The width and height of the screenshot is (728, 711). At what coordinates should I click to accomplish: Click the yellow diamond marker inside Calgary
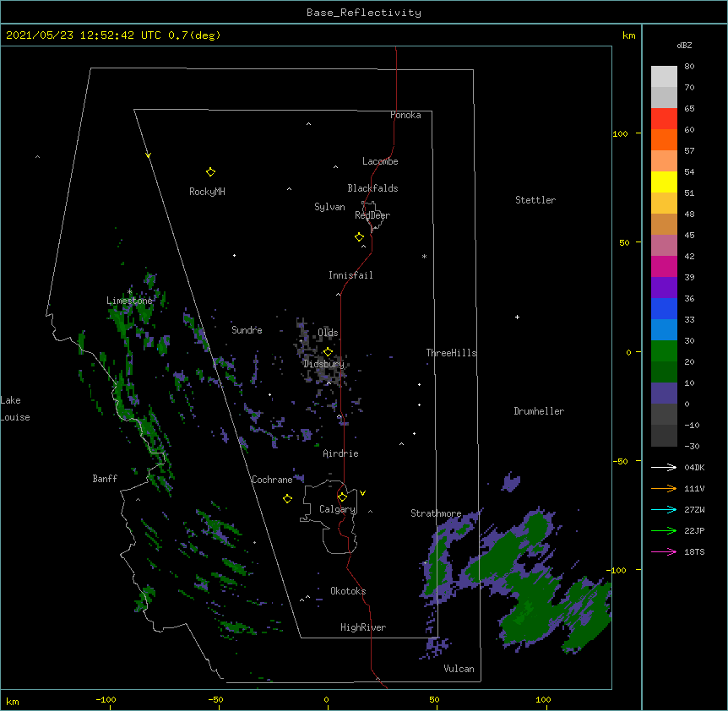coord(342,497)
